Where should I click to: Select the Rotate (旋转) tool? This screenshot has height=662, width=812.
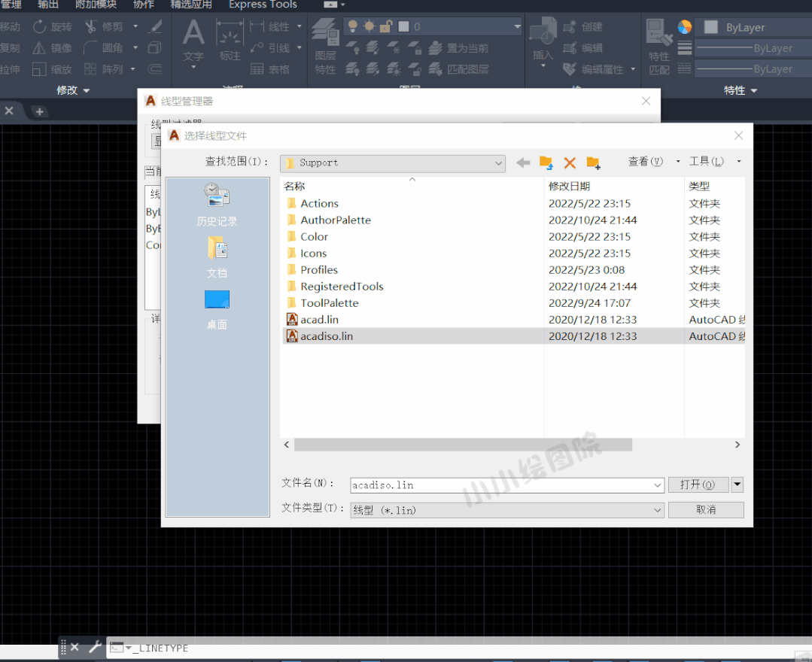pyautogui.click(x=52, y=26)
